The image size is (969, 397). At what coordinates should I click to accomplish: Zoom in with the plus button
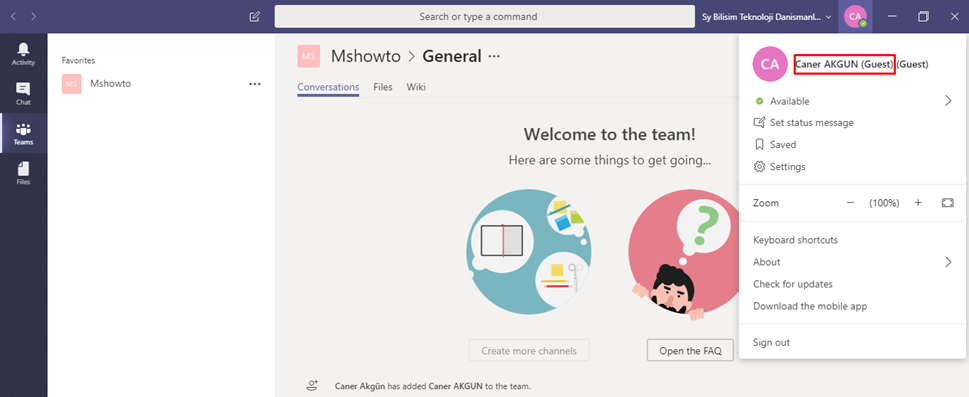point(918,203)
